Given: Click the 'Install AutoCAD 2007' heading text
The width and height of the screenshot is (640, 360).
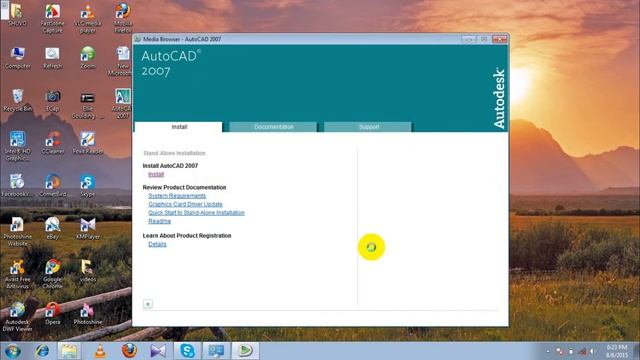Looking at the screenshot, I should coord(170,166).
